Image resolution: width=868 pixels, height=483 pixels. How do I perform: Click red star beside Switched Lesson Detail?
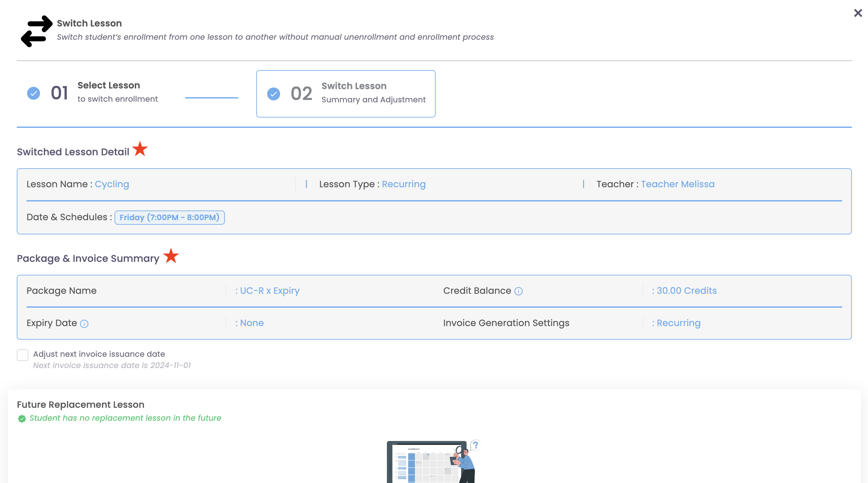pyautogui.click(x=140, y=149)
